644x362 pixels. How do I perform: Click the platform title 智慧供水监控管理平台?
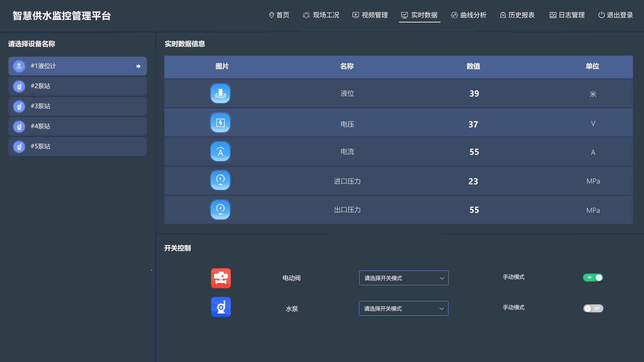click(x=62, y=16)
